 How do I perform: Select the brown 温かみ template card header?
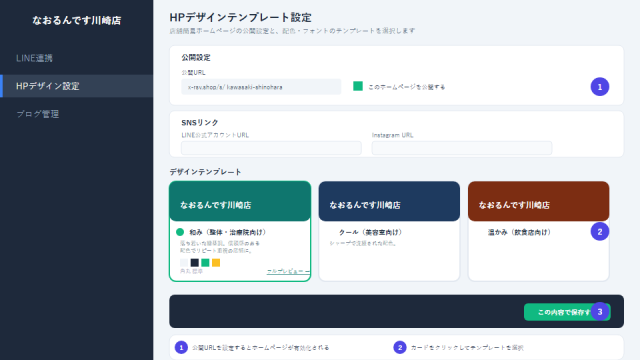coord(538,201)
